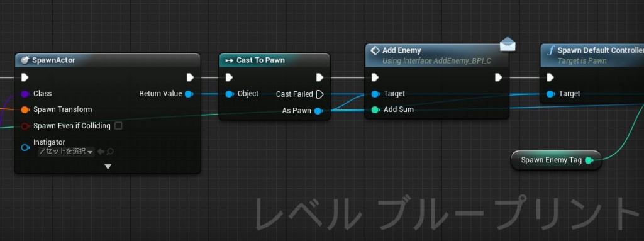This screenshot has width=644, height=241.
Task: Click Spawn Default Controller Target pin
Action: (x=551, y=94)
